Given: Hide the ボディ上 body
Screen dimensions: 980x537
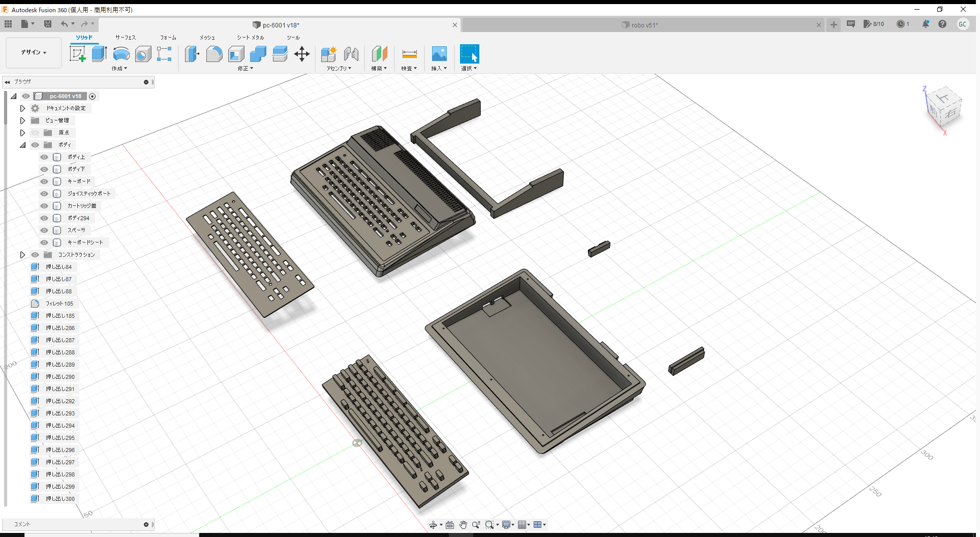Looking at the screenshot, I should coord(44,157).
